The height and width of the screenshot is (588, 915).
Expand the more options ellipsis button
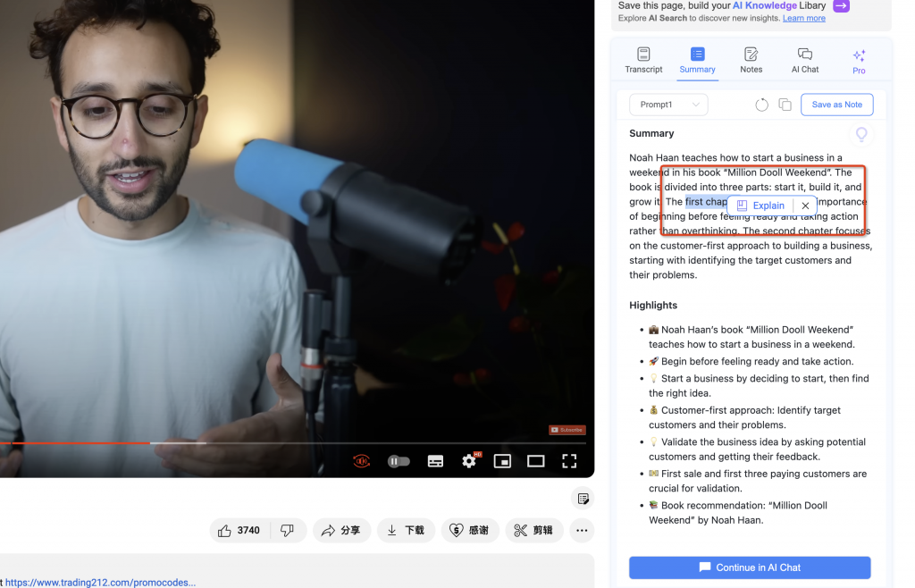582,530
